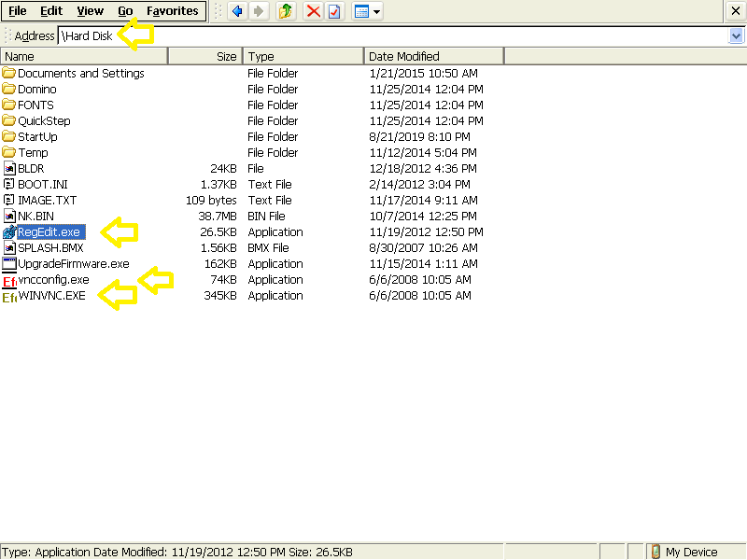The height and width of the screenshot is (560, 747).
Task: Select the 'SPLASH.BMX' file name
Action: [50, 247]
